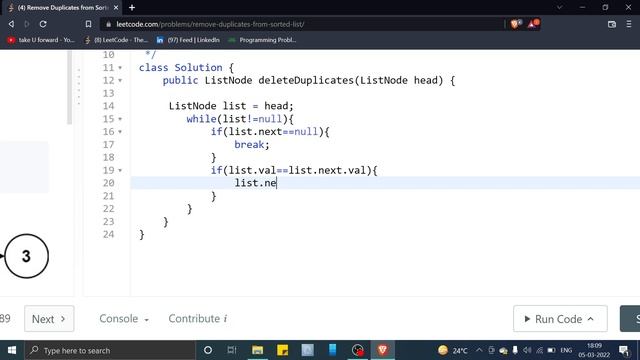
Task: Click the left panel scrollbar
Action: pyautogui.click(x=69, y=87)
